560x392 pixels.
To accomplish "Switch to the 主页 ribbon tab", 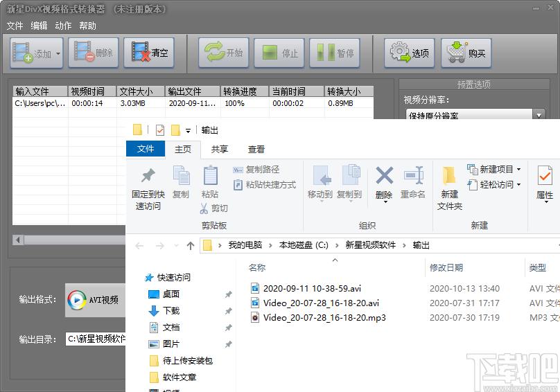I will pyautogui.click(x=183, y=149).
